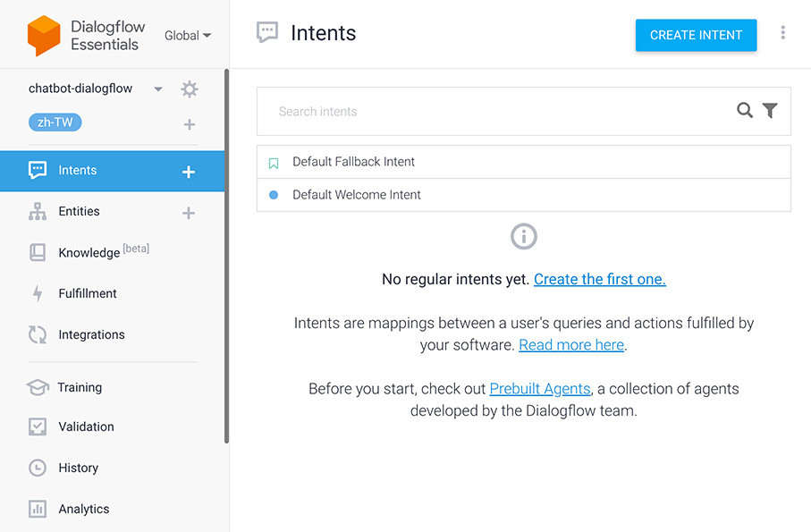Click the blue dot of Welcome Intent
811x532 pixels.
pos(274,195)
